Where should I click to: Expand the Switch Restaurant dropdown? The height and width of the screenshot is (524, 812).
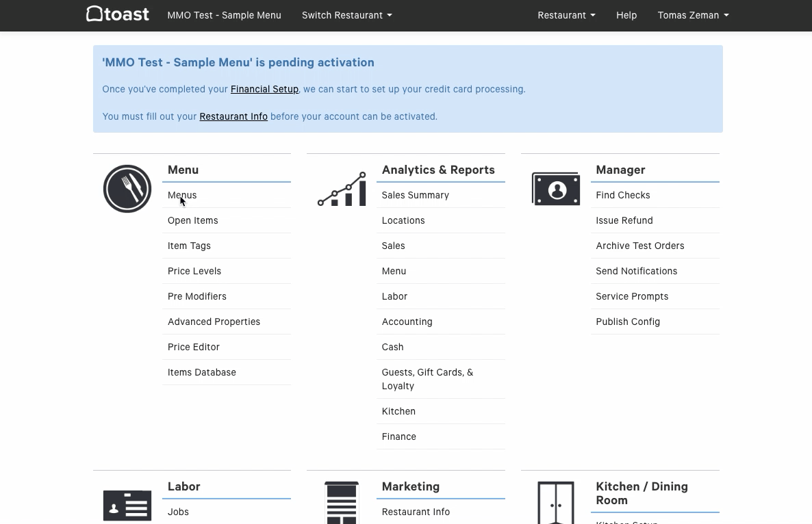coord(347,16)
